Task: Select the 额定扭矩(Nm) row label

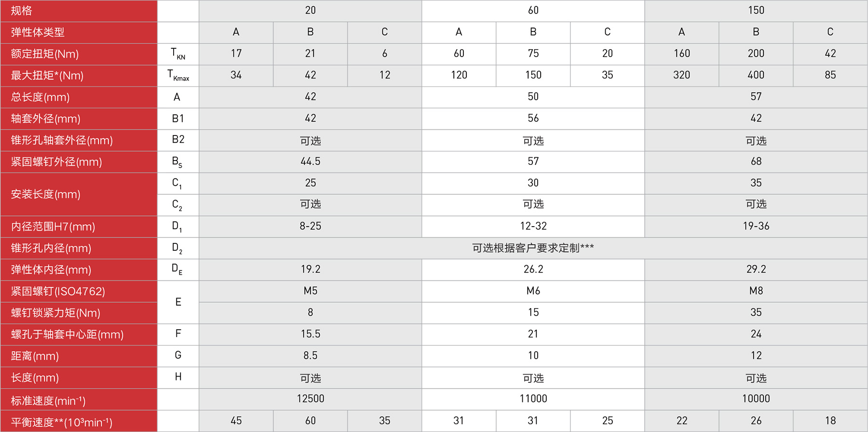Action: tap(79, 54)
